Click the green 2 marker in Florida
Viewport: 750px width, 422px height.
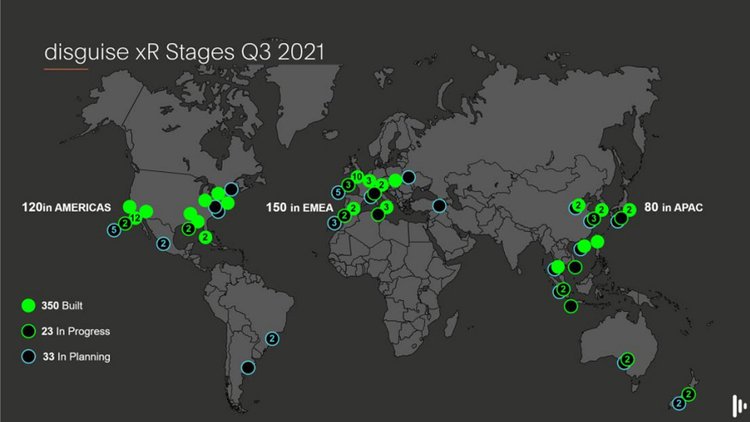click(x=206, y=237)
